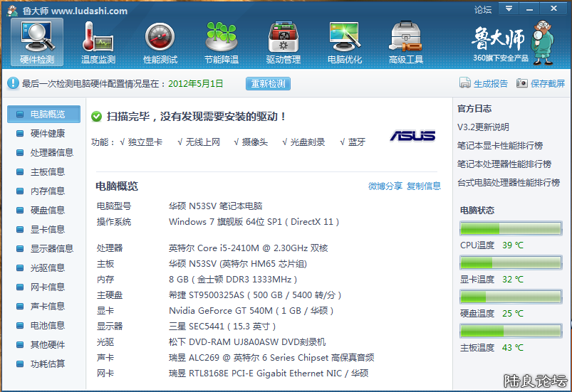Click the CPU温度 green temperature bar
The width and height of the screenshot is (572, 392).
point(511,228)
